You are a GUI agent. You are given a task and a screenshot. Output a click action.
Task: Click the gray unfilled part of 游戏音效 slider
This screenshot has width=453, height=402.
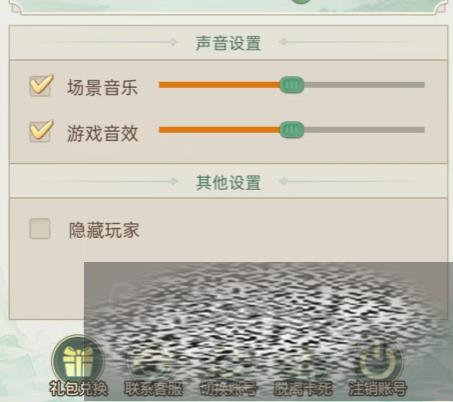pyautogui.click(x=364, y=130)
